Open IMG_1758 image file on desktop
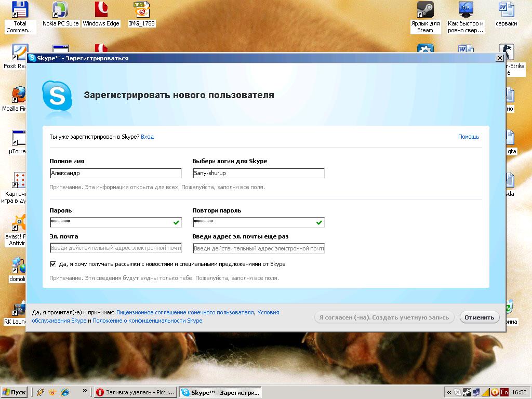 point(142,14)
